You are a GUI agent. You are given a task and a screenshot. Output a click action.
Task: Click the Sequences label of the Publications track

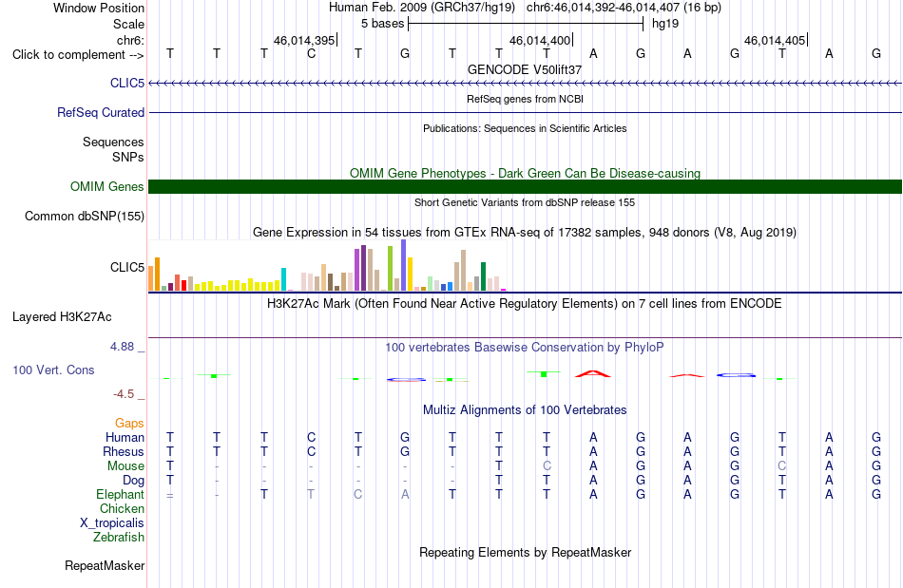point(113,142)
